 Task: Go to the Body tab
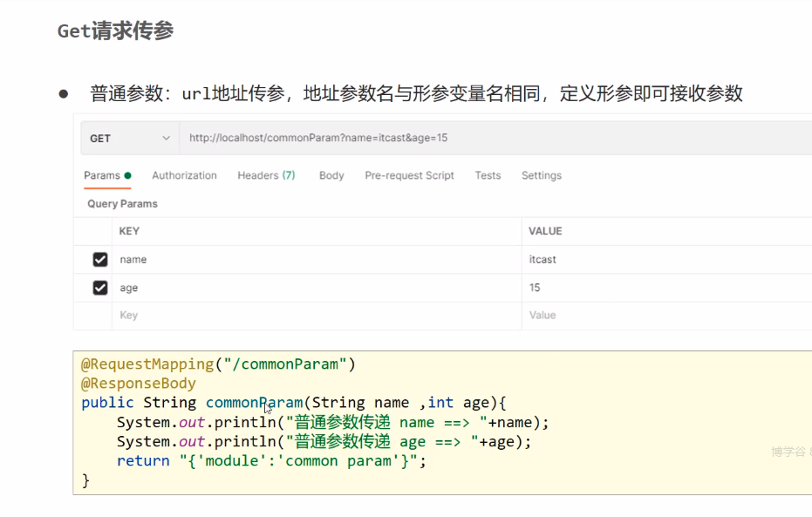click(x=331, y=175)
